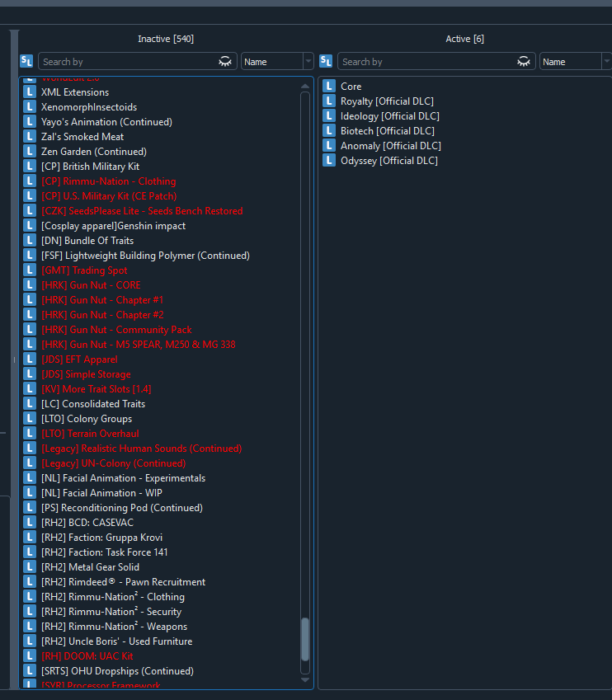Toggle the eye filter in Active search
This screenshot has width=612, height=700.
pyautogui.click(x=524, y=62)
